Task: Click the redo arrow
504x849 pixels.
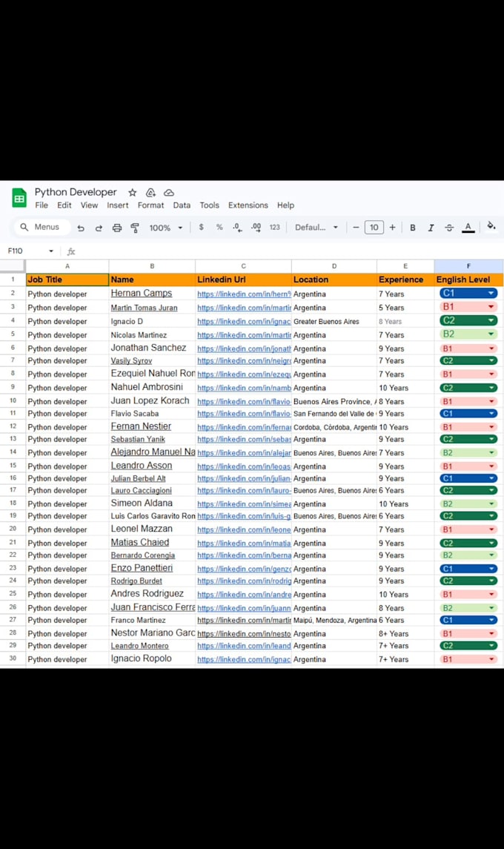Action: click(99, 228)
